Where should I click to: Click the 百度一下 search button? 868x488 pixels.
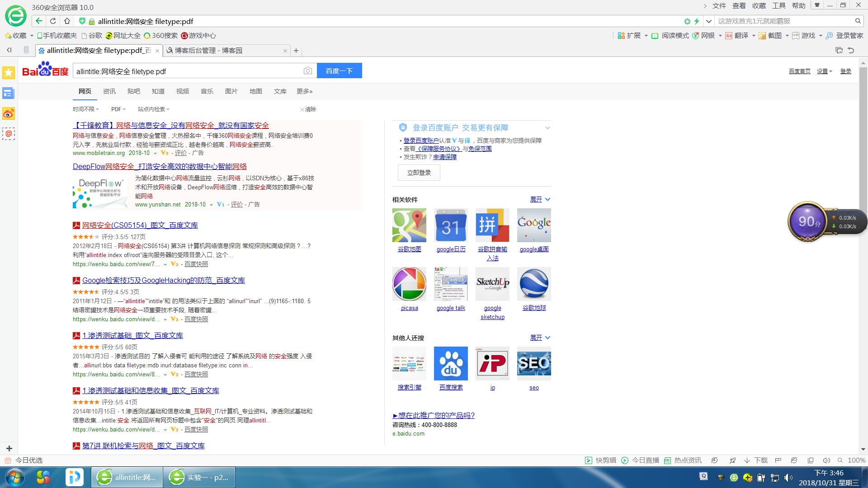339,71
